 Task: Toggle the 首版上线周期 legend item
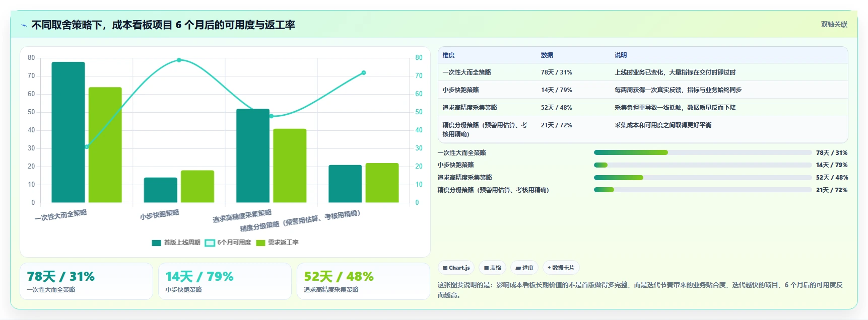(176, 243)
